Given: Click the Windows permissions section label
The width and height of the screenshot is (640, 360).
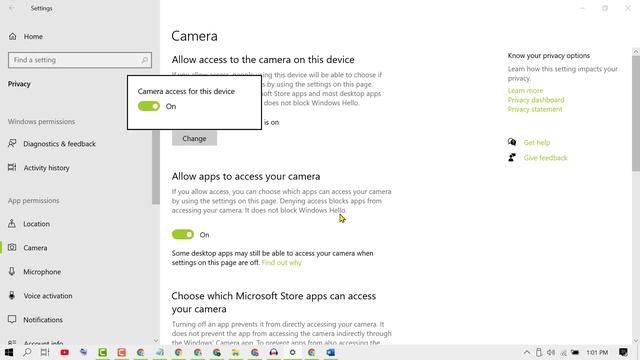Looking at the screenshot, I should (41, 122).
